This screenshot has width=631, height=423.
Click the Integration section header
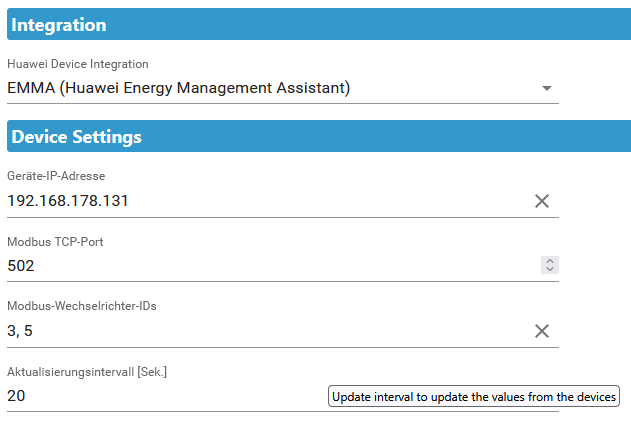tap(59, 25)
